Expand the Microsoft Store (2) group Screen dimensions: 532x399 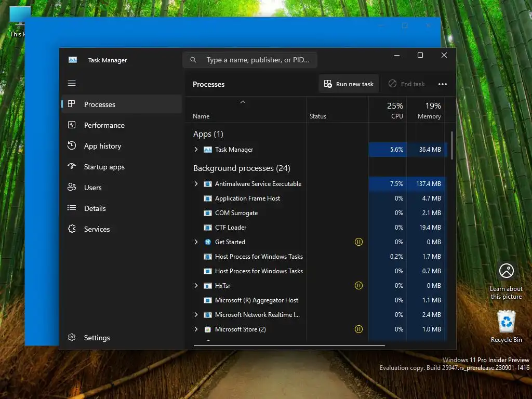pos(196,329)
